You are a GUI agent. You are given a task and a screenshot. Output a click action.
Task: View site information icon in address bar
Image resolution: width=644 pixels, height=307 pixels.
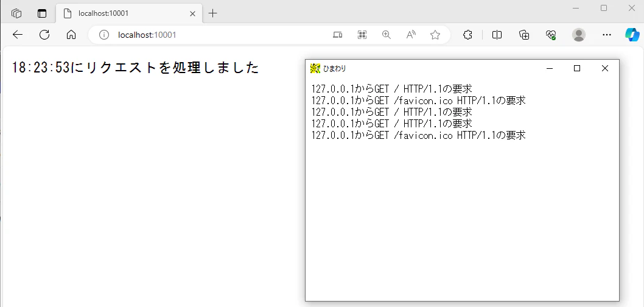pyautogui.click(x=104, y=35)
